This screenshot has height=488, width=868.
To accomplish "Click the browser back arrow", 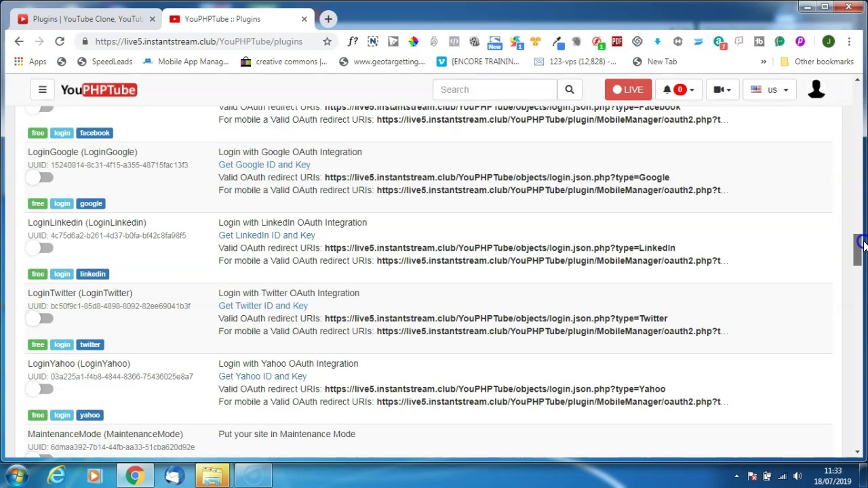I will 19,41.
